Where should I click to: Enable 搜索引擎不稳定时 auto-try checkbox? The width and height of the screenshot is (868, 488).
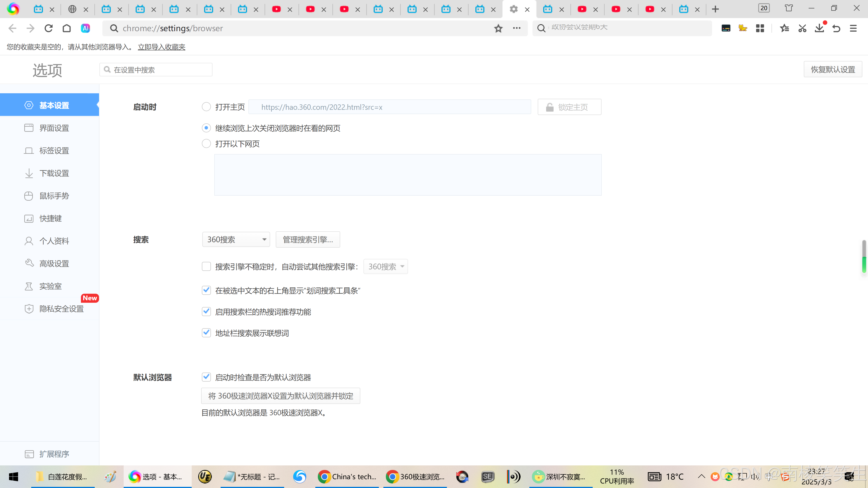[206, 266]
